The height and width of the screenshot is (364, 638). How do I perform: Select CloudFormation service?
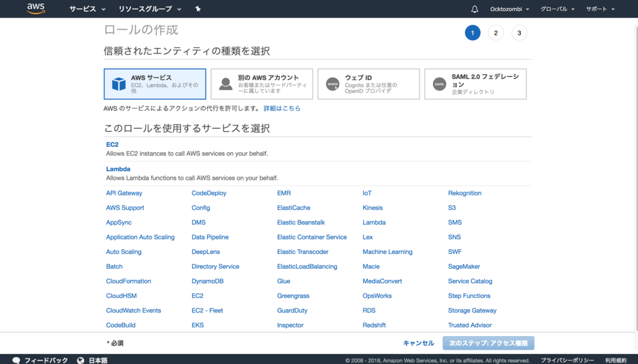[x=128, y=281]
